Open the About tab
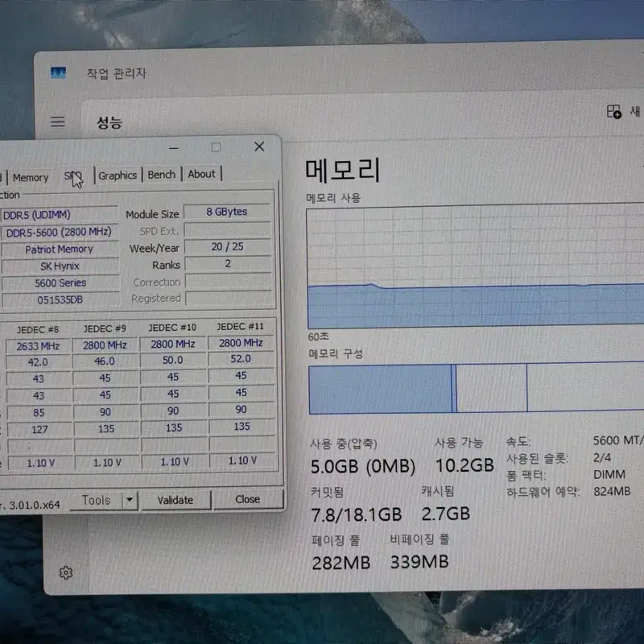The height and width of the screenshot is (644, 644). (x=202, y=174)
